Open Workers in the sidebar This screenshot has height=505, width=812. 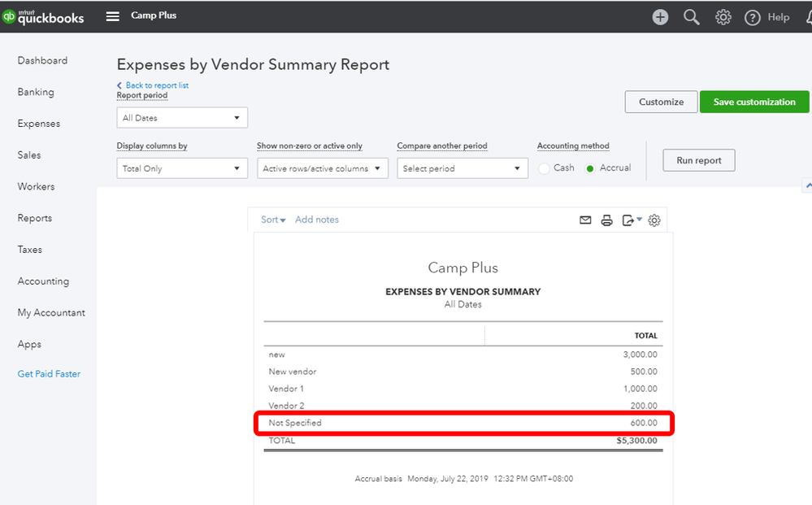[36, 186]
